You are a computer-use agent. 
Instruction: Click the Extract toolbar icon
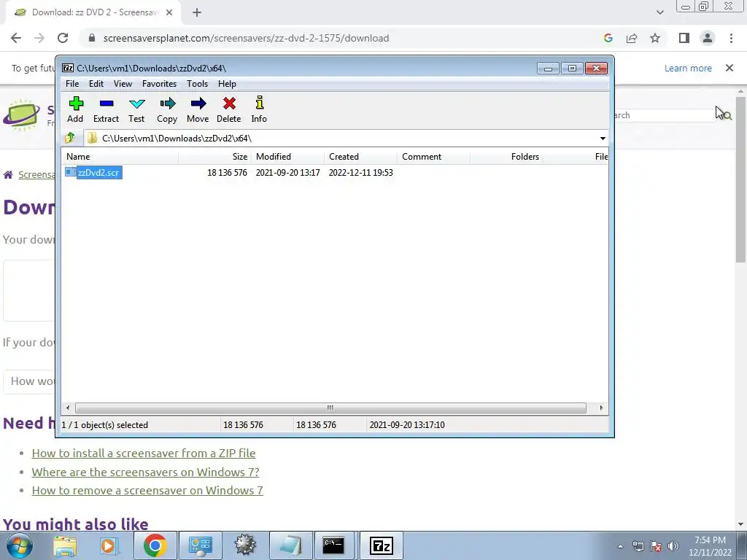(106, 109)
